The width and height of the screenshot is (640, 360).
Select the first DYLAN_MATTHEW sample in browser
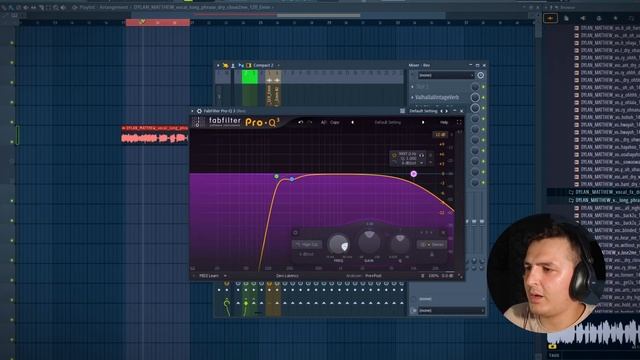[x=607, y=28]
